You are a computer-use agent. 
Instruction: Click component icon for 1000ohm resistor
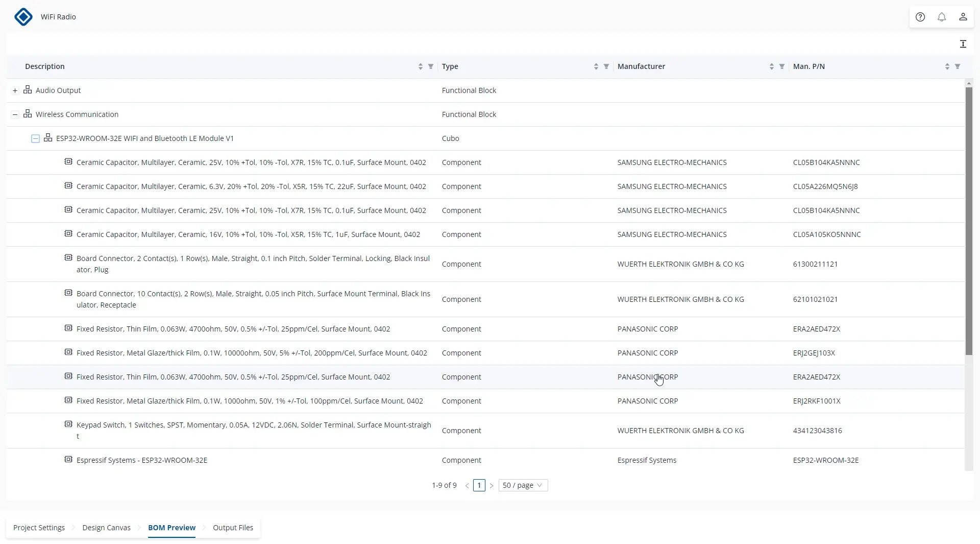(68, 400)
